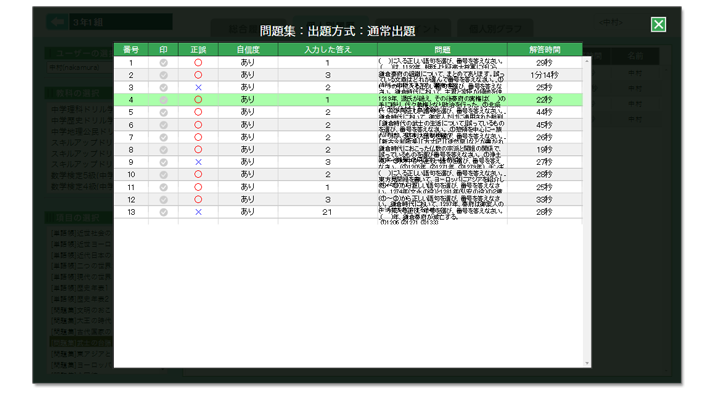Click the 正誤 column header
The width and height of the screenshot is (715, 394).
[x=198, y=49]
